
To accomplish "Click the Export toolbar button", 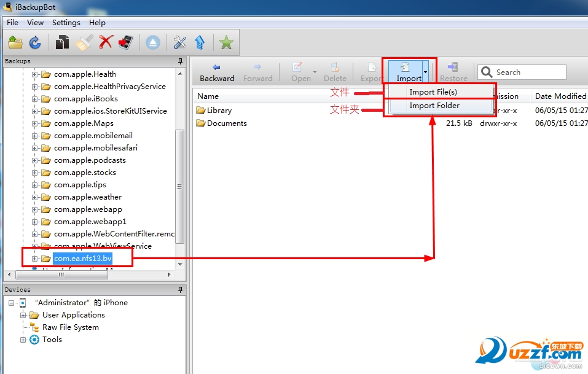I will tap(371, 72).
